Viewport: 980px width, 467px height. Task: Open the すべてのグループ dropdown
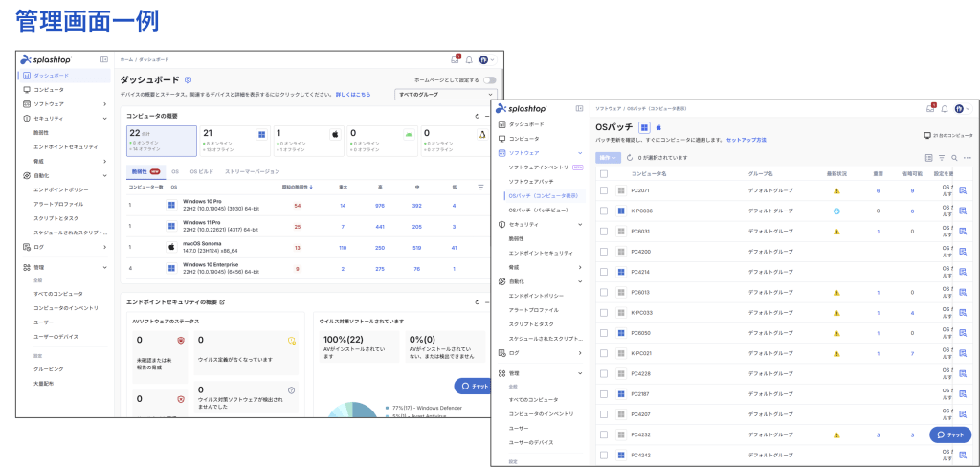[x=446, y=95]
